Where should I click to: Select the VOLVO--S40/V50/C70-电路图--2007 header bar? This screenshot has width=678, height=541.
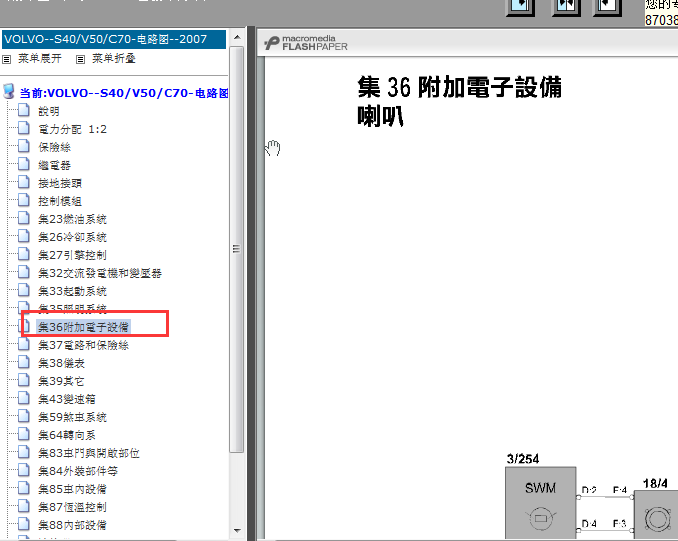click(114, 39)
